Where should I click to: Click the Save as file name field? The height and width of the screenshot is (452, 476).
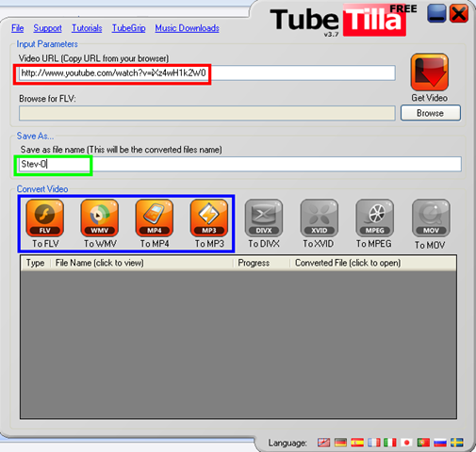click(x=240, y=164)
